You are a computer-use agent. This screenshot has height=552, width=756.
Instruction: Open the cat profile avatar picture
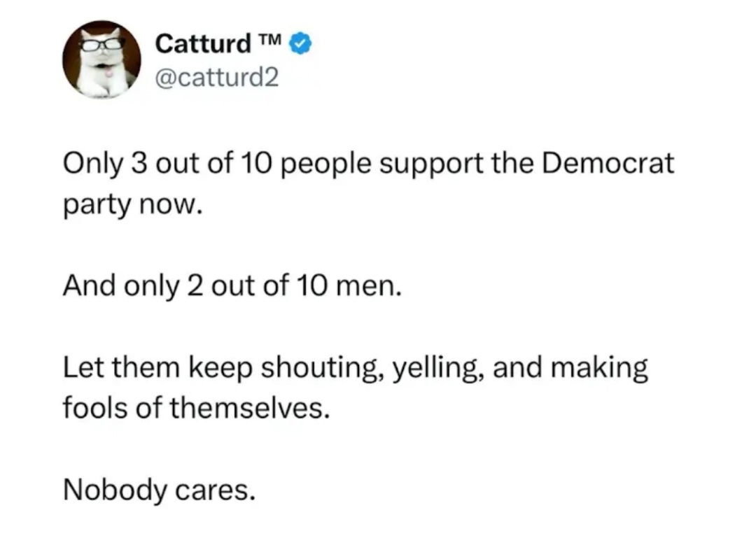pos(102,59)
